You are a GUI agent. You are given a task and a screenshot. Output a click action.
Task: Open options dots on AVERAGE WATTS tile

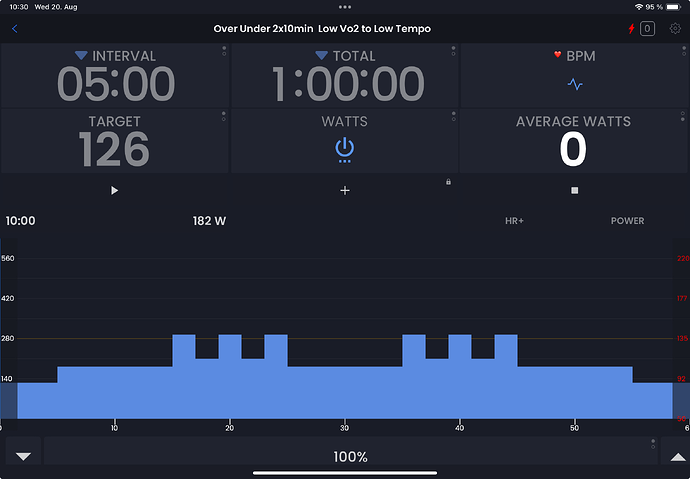683,117
